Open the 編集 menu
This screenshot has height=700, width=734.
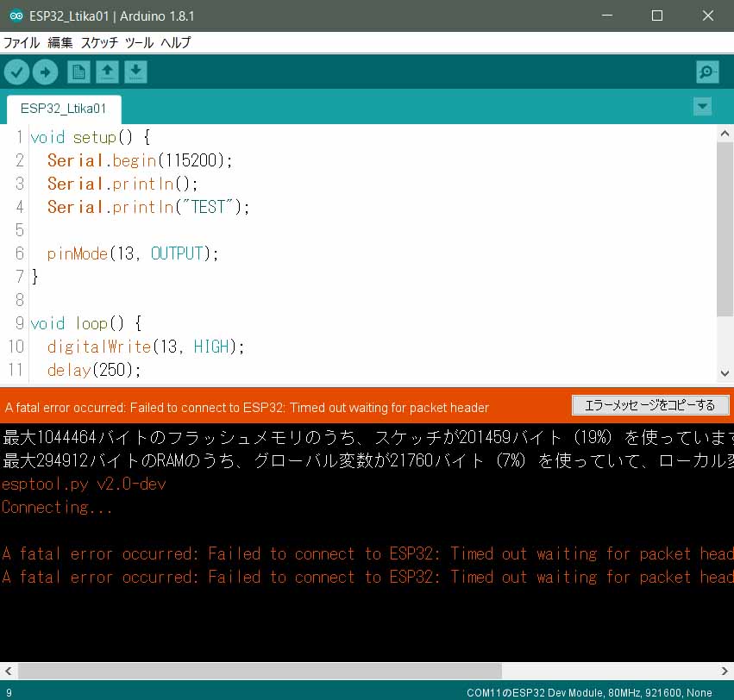(60, 42)
